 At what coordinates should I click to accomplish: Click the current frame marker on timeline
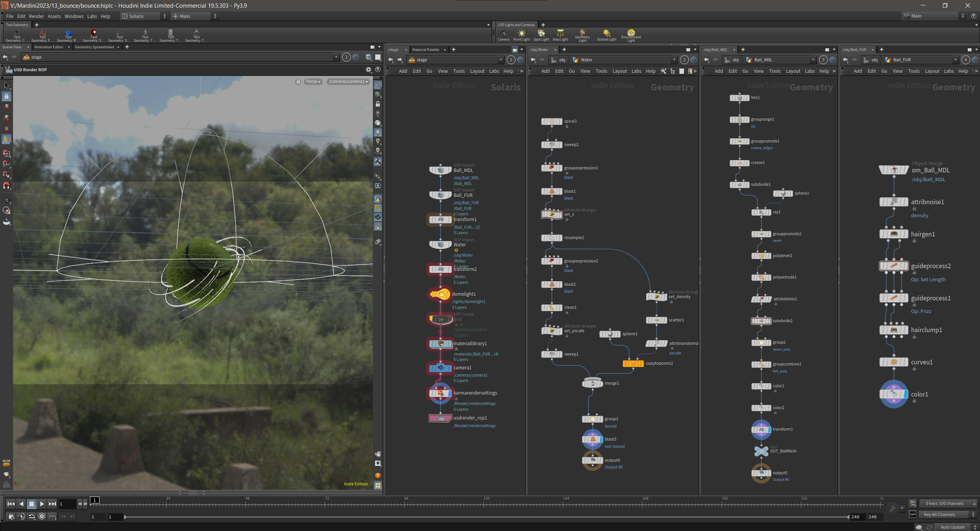click(95, 500)
